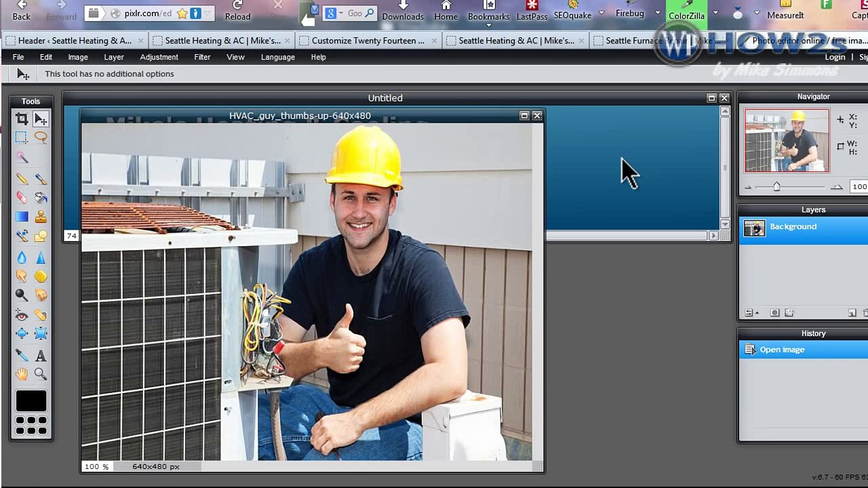Expand the SEOquake dropdown arrow
Image resolution: width=868 pixels, height=488 pixels.
601,13
